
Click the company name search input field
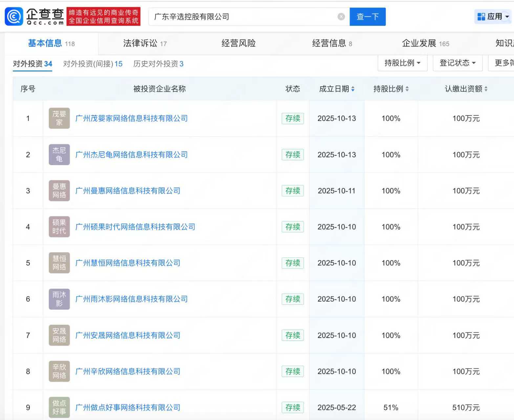(243, 17)
